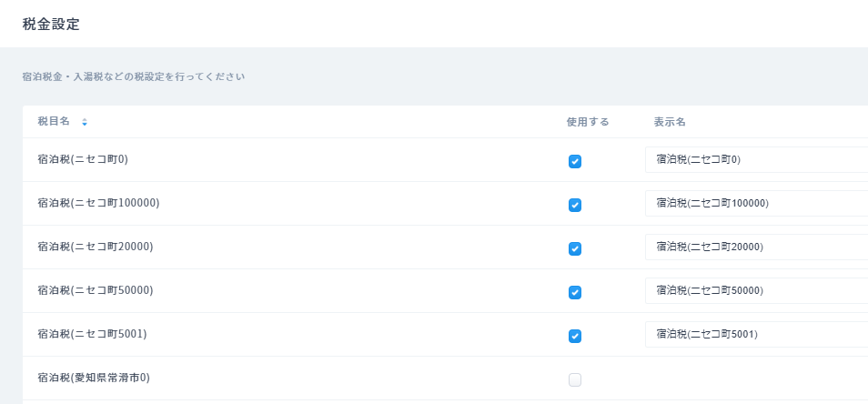The height and width of the screenshot is (404, 868).
Task: Click the 表示名 input for 宿泊税(ニセコ町0)
Action: 755,159
